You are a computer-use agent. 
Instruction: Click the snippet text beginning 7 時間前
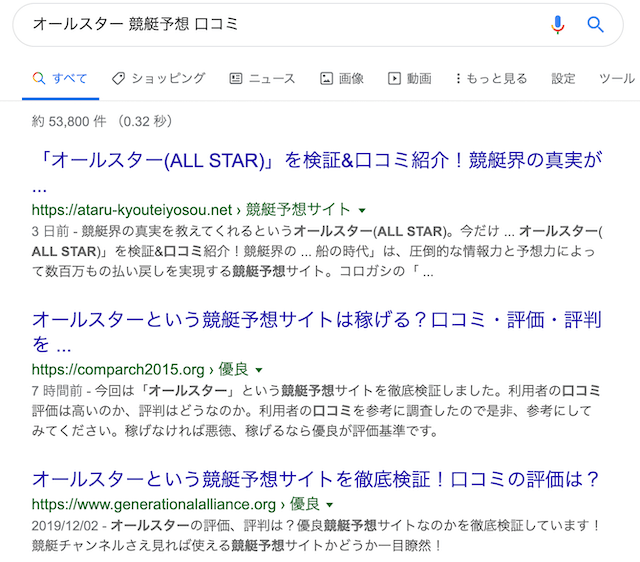316,411
